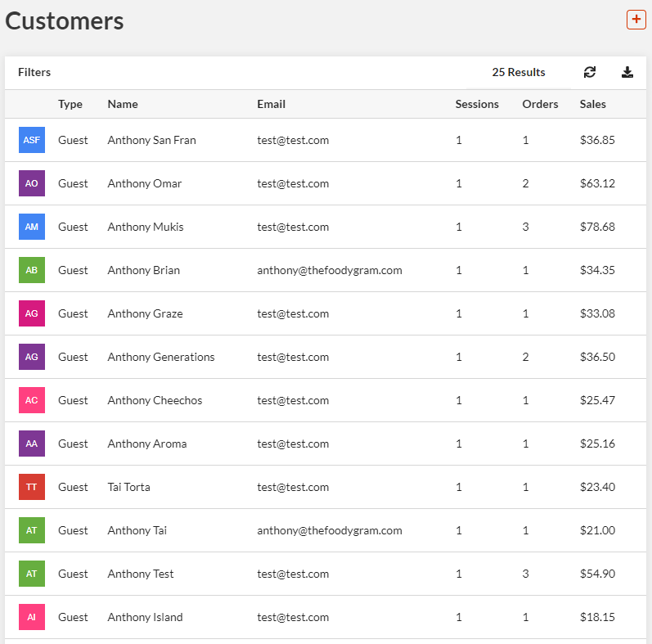Download the customers list export

627,72
